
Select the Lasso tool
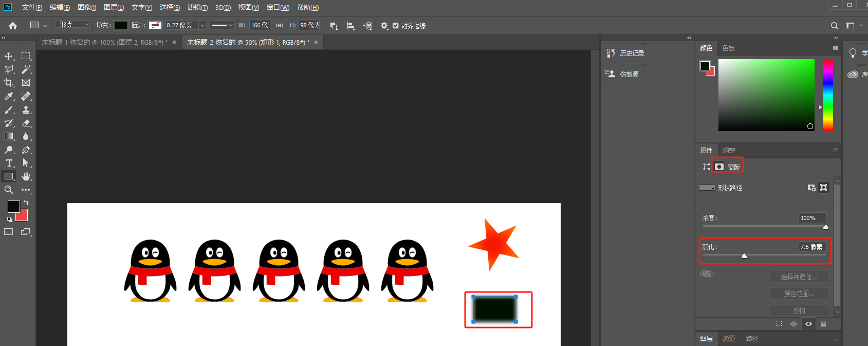coord(9,69)
